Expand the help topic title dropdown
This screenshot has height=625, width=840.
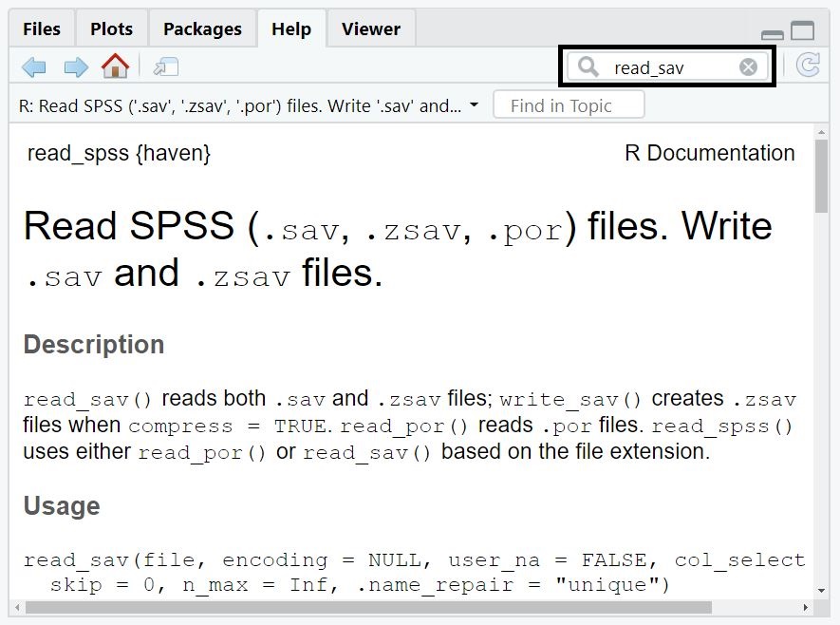click(x=474, y=105)
